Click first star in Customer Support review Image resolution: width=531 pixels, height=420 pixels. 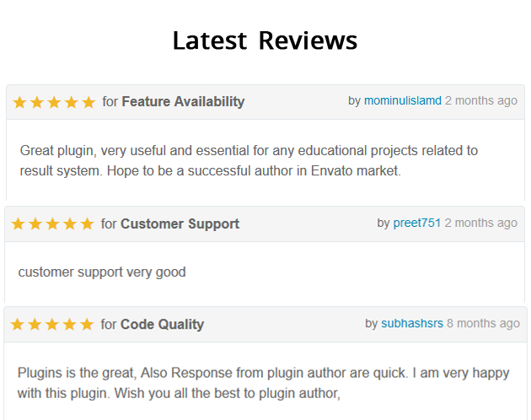coord(19,224)
